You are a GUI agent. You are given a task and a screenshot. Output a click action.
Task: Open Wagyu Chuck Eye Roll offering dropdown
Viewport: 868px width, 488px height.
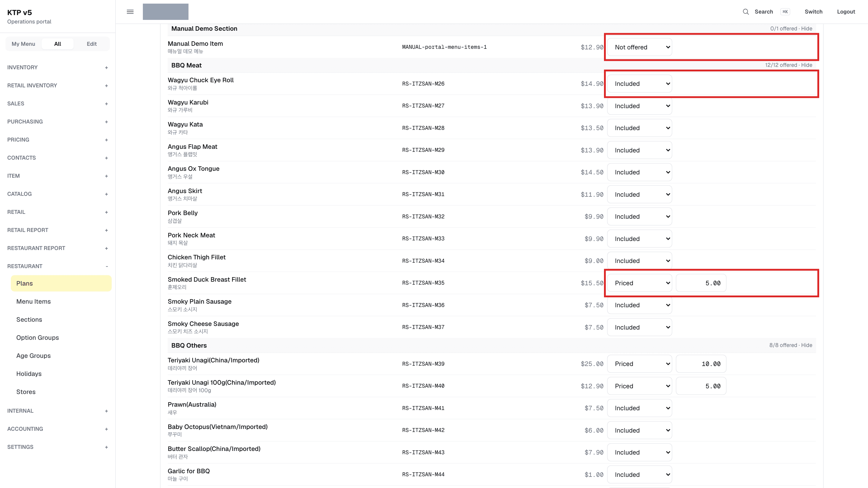640,83
